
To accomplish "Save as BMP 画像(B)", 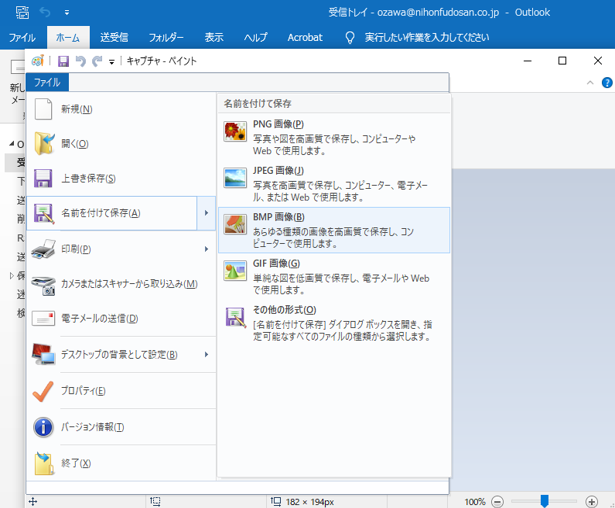I will 334,230.
